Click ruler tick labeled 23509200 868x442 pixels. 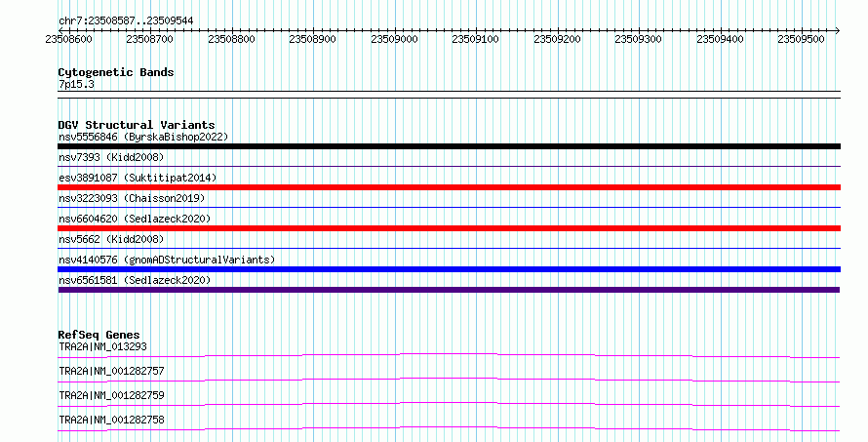557,39
